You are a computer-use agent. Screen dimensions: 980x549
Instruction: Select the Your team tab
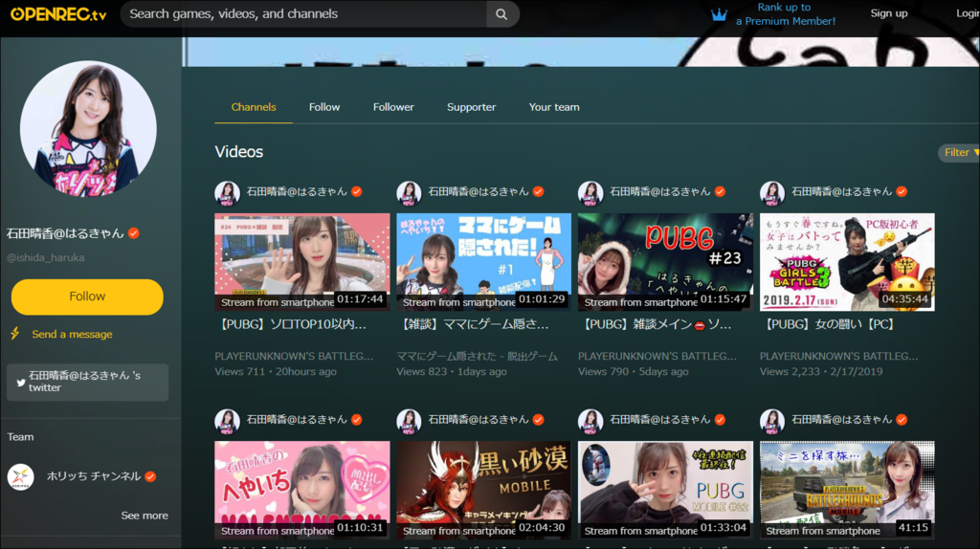point(554,107)
